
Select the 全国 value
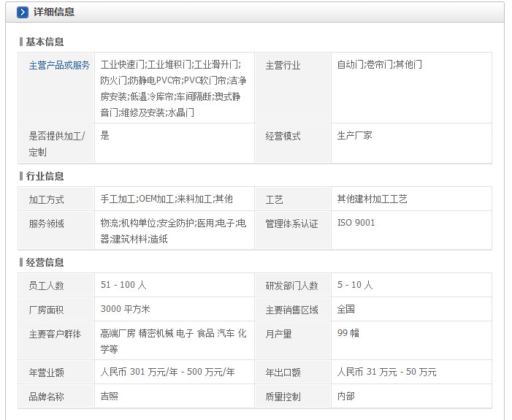(x=345, y=309)
